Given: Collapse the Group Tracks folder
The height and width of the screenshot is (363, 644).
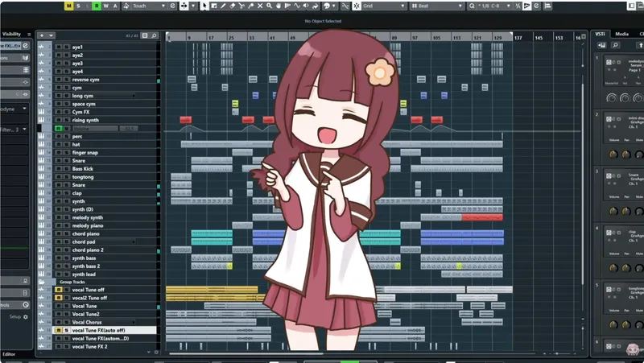Looking at the screenshot, I should (42, 282).
